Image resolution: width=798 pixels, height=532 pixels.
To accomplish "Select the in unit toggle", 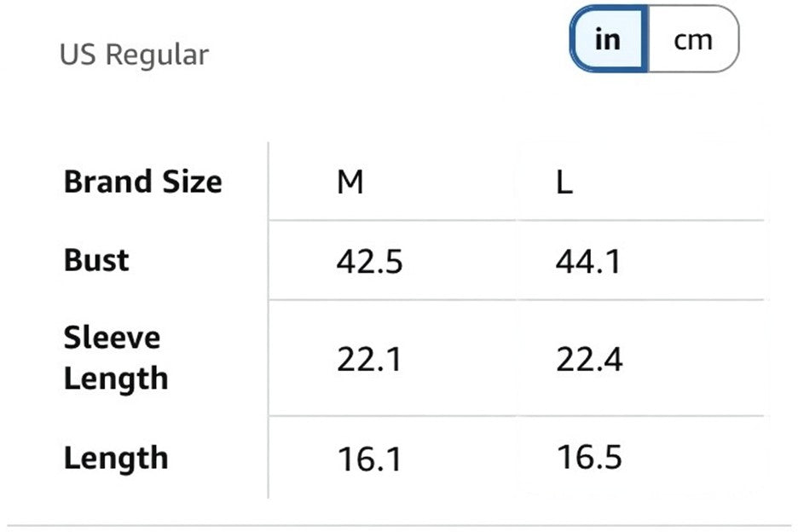I will [608, 39].
